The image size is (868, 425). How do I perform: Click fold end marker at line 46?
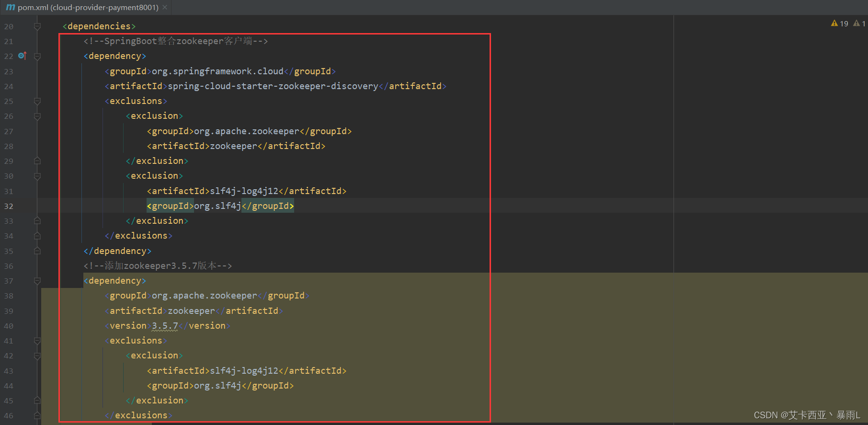37,415
